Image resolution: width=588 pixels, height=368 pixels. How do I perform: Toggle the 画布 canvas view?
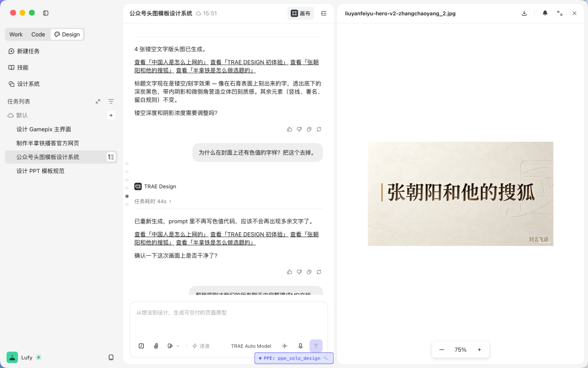(x=301, y=14)
